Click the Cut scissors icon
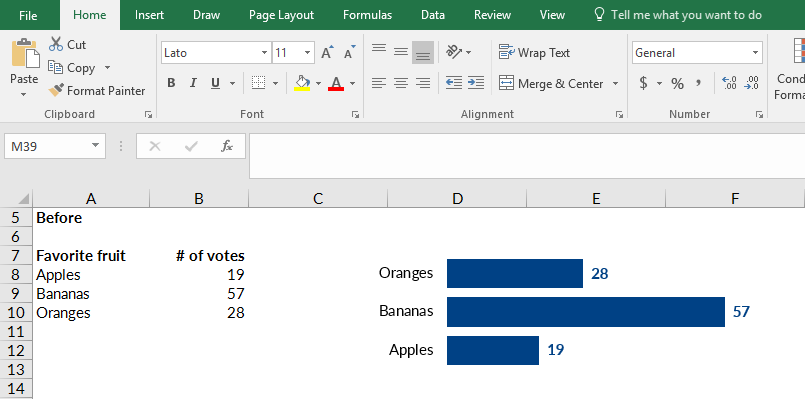 tap(55, 45)
